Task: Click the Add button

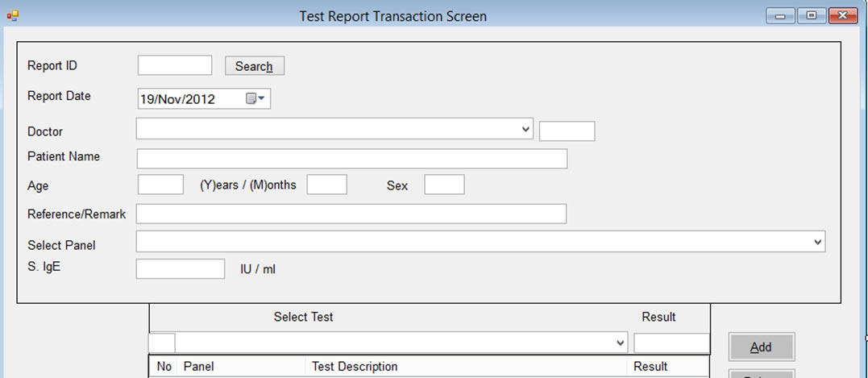Action: pyautogui.click(x=762, y=347)
